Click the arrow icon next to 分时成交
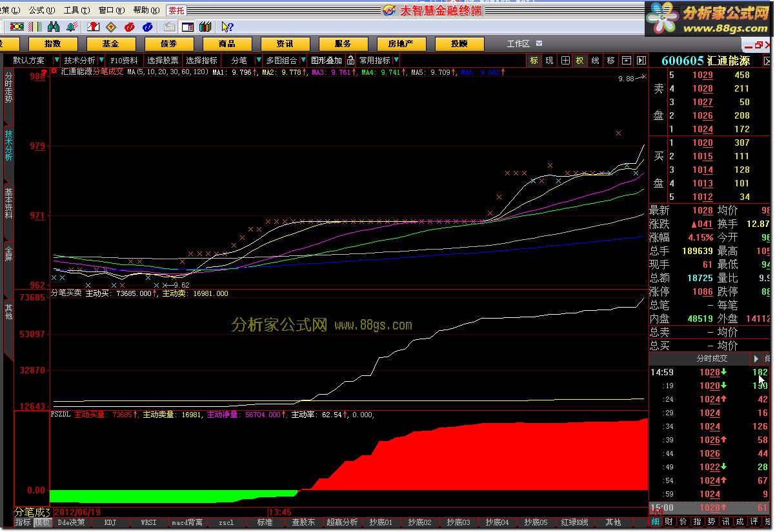The width and height of the screenshot is (775, 532). (x=756, y=358)
